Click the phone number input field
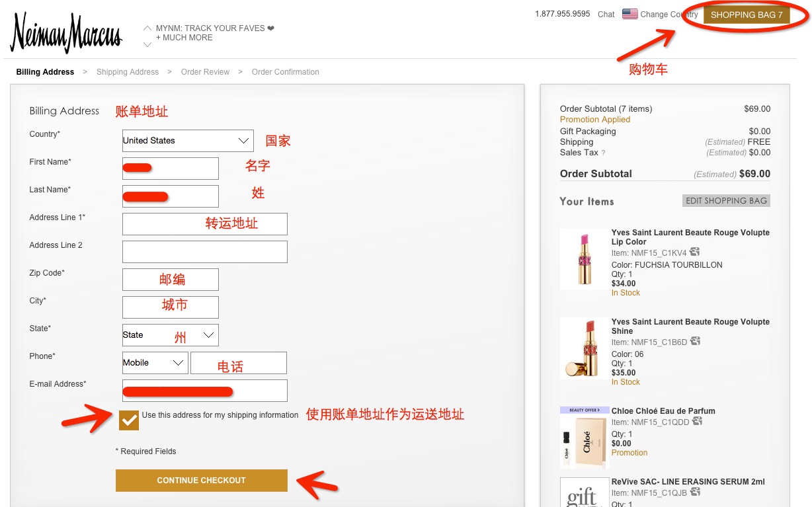The width and height of the screenshot is (812, 507). tap(239, 363)
